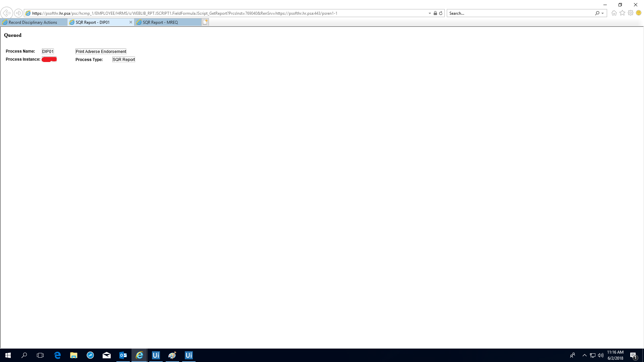
Task: Click the smiley feedback icon
Action: tap(639, 13)
